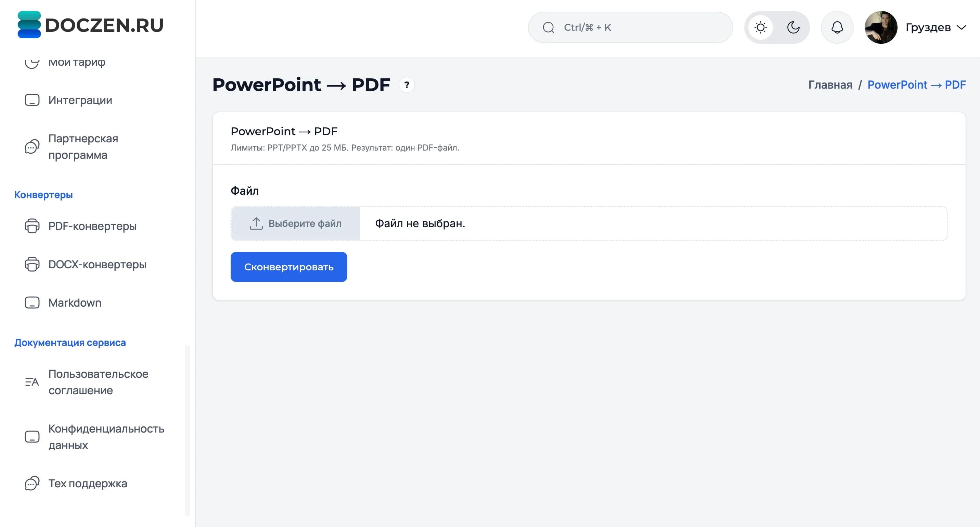The width and height of the screenshot is (980, 527).
Task: Click the Сконвертировать button
Action: [289, 267]
